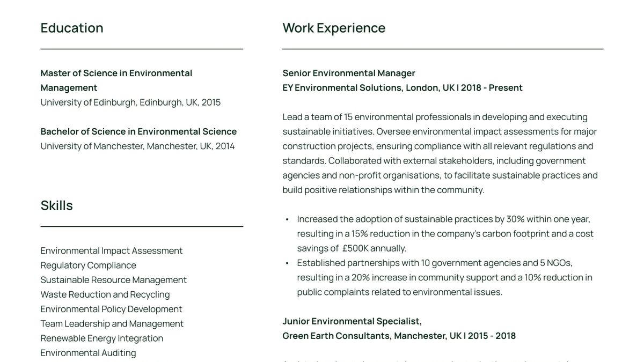Click the University of Edinburgh line
Screen dimensions: 644x362
click(130, 102)
